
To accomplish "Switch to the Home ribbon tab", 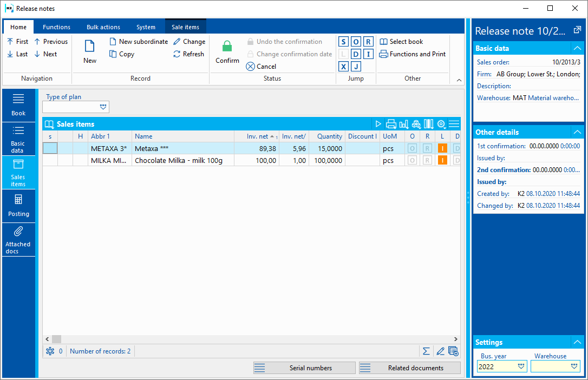I will (18, 27).
